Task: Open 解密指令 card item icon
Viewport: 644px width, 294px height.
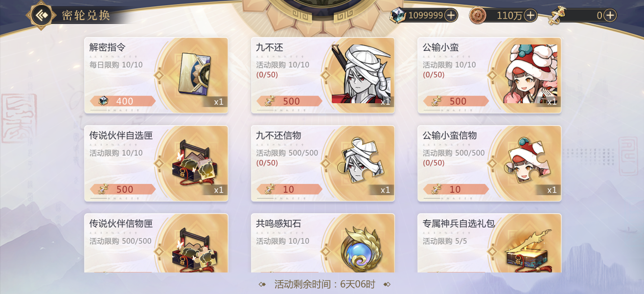Action: coord(194,73)
